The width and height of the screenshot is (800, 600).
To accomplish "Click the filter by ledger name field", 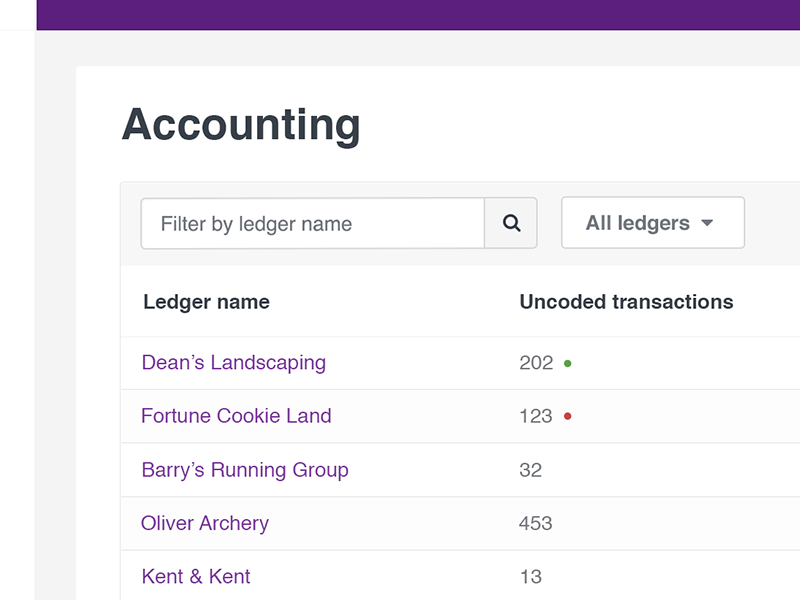I will (310, 222).
